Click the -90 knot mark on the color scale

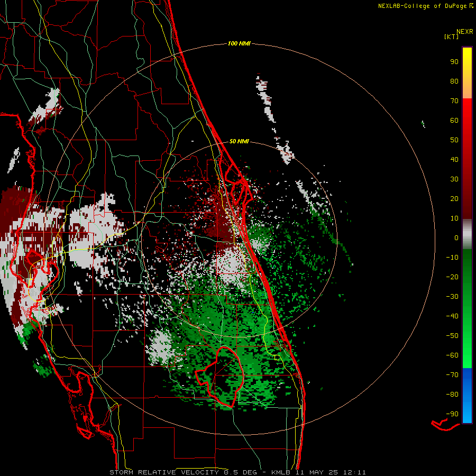[x=452, y=414]
